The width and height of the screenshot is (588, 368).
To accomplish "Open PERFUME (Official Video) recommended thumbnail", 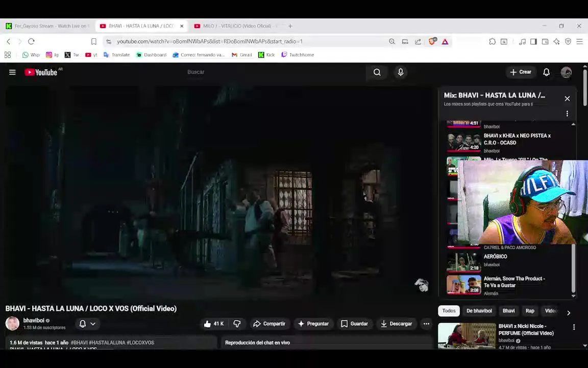I will (x=467, y=336).
